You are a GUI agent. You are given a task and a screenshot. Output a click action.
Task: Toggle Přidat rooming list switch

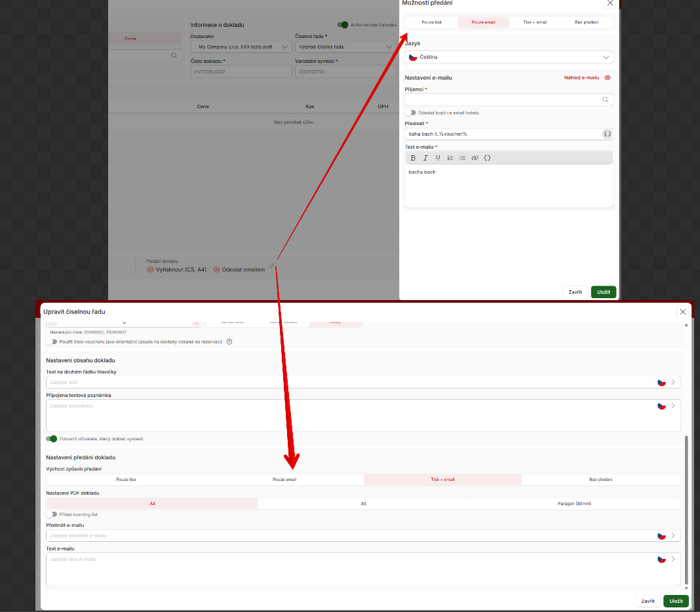(x=52, y=514)
